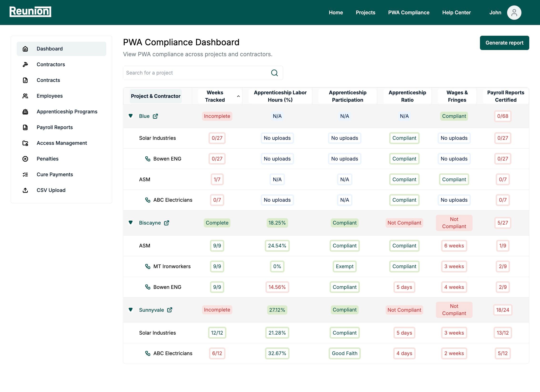Viewport: 540px width, 392px height.
Task: Click subcontractor link icon beside MT Ironworkers
Action: click(x=148, y=266)
